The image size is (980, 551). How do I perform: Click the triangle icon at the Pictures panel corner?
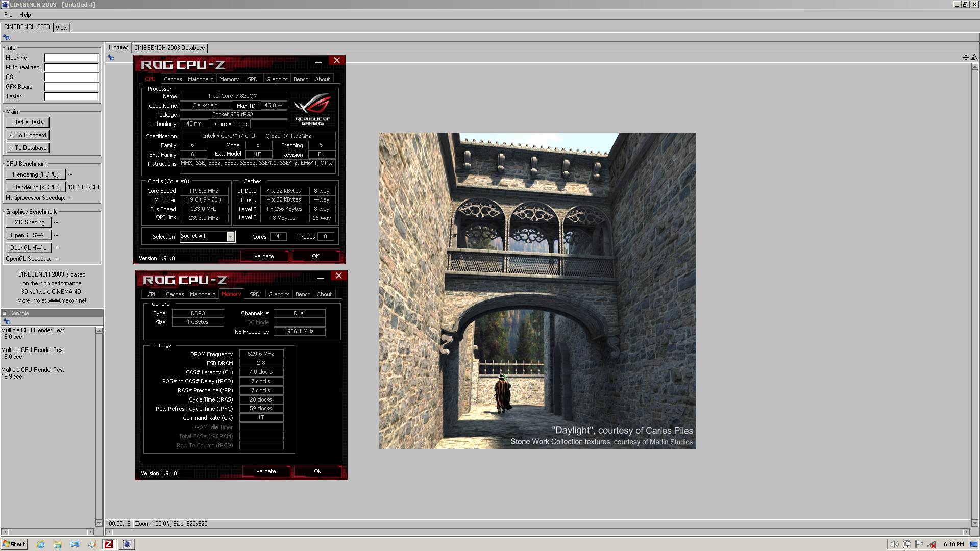tap(974, 57)
